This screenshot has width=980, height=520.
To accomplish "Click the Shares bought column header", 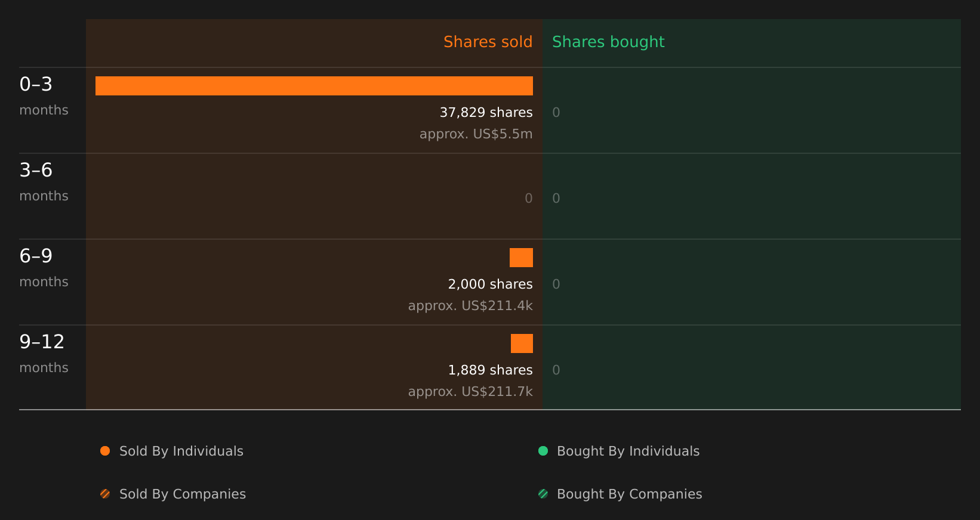I will [608, 42].
